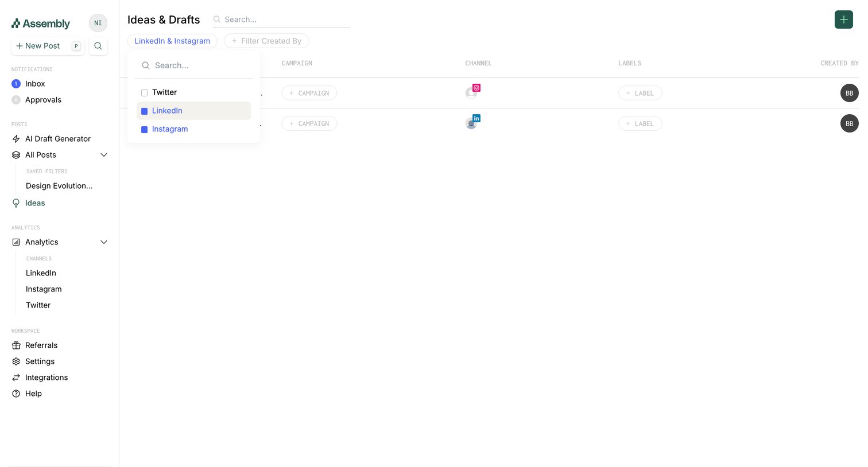868x467 pixels.
Task: Open Referrals page
Action: coord(41,345)
